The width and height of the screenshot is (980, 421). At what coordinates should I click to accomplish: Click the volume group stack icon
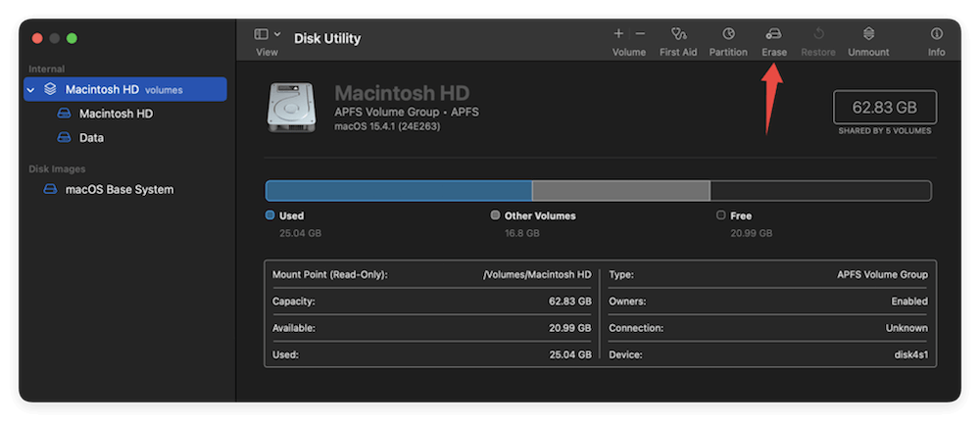point(50,89)
